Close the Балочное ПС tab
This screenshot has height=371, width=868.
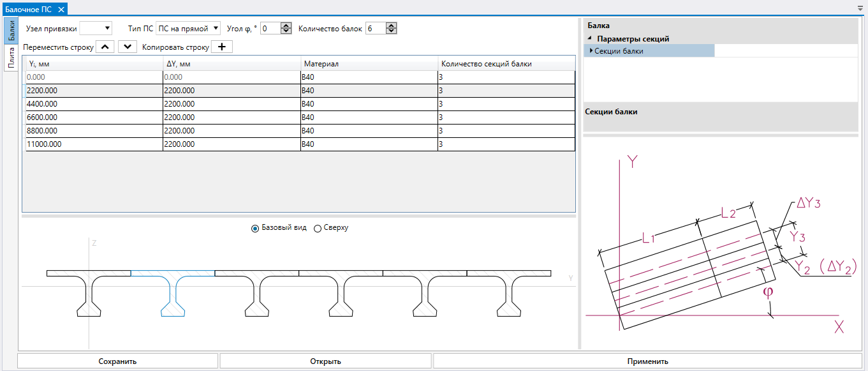[61, 10]
